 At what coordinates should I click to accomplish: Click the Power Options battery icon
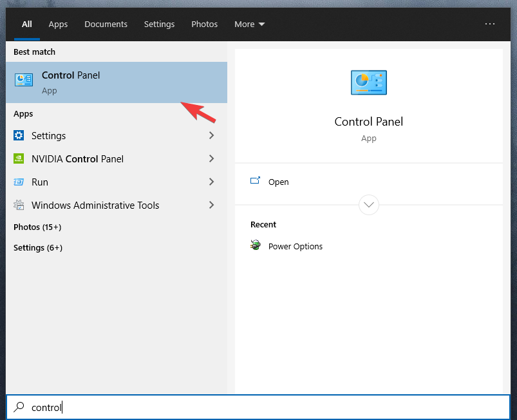point(255,245)
